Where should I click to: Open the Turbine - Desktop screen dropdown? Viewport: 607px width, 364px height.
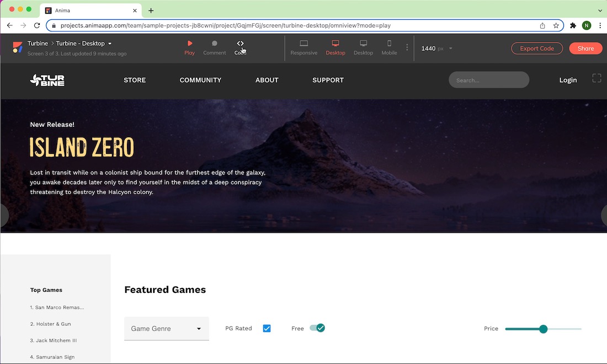coord(110,44)
